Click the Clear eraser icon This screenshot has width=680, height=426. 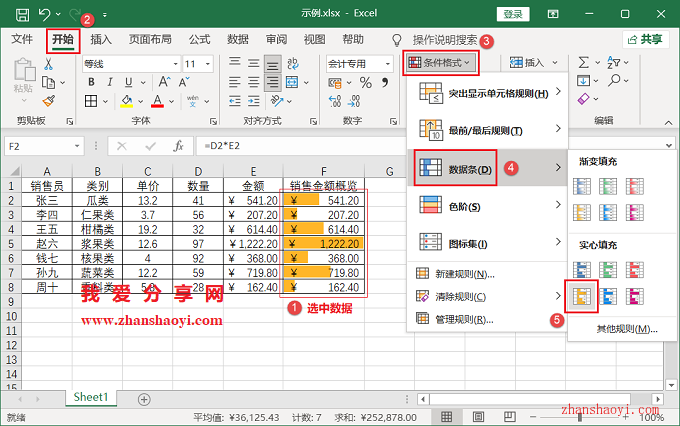click(x=584, y=99)
